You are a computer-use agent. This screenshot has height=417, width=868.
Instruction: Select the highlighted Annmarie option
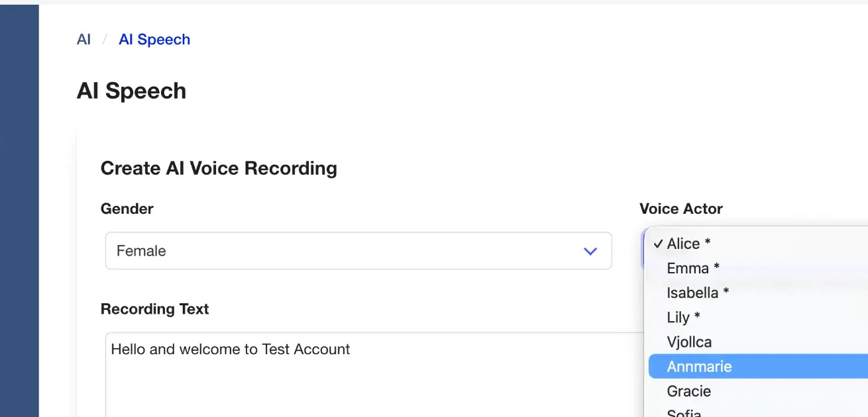699,367
